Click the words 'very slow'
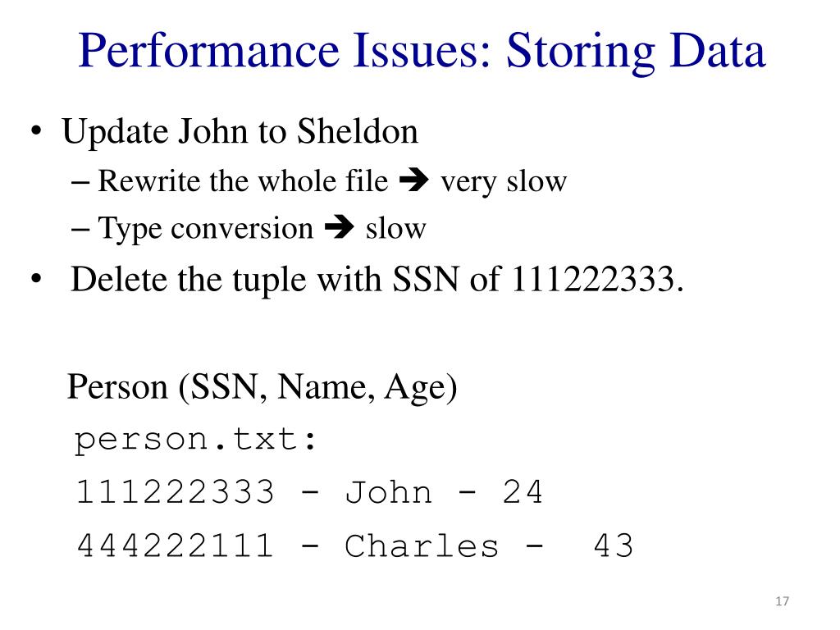The image size is (840, 630). pos(504,182)
